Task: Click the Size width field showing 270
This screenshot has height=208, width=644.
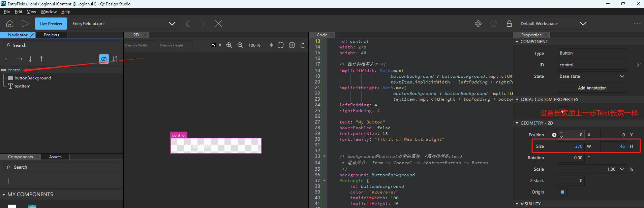Action: tap(571, 146)
